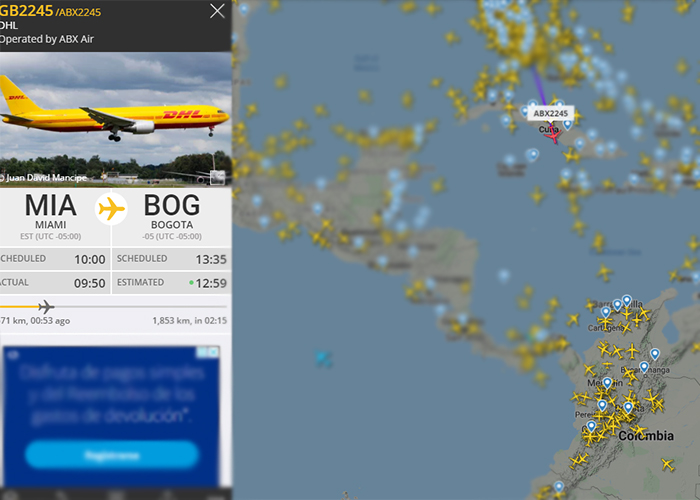
Task: Close the GB2245 flight details panel
Action: pos(217,11)
